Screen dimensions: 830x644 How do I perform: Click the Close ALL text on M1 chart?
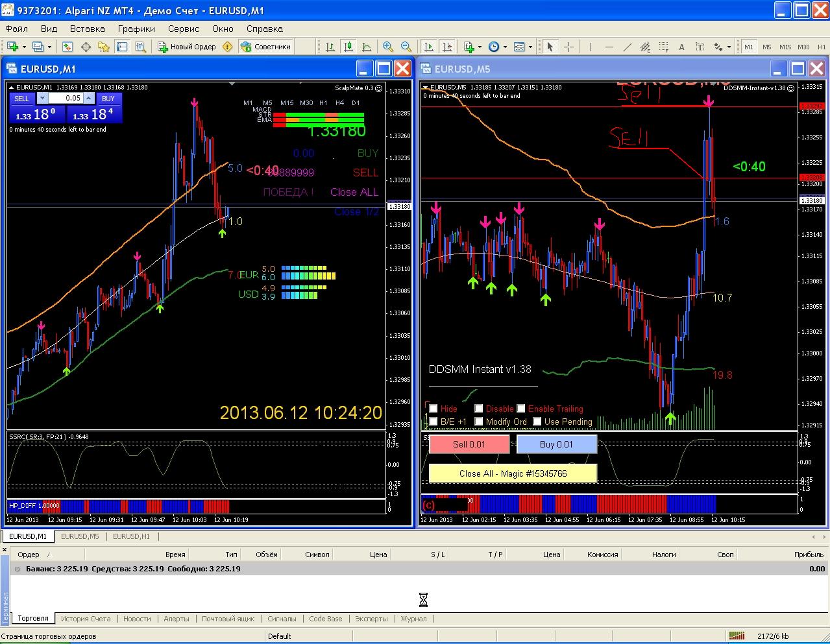click(354, 192)
